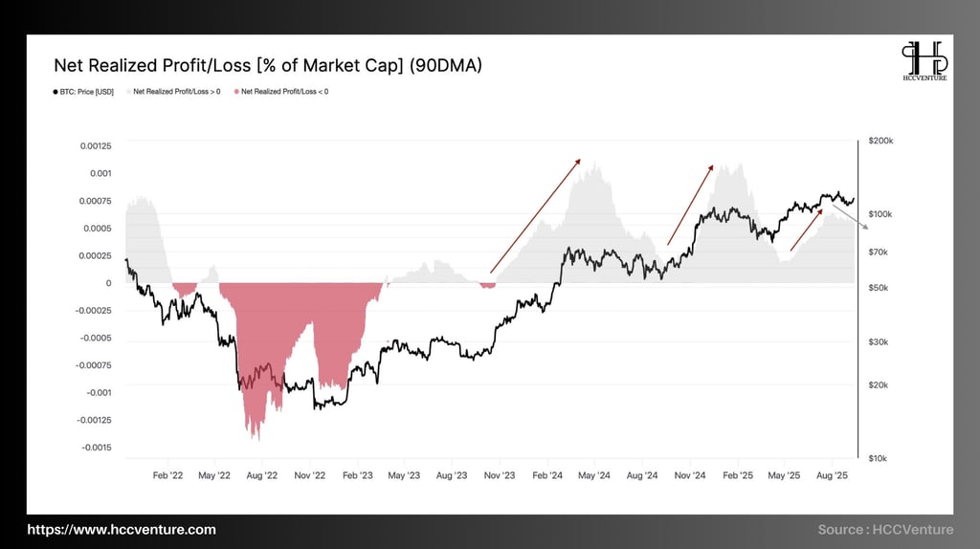Click the red arrowhead above Nov '24 peak
The image size is (980, 549).
(x=710, y=168)
